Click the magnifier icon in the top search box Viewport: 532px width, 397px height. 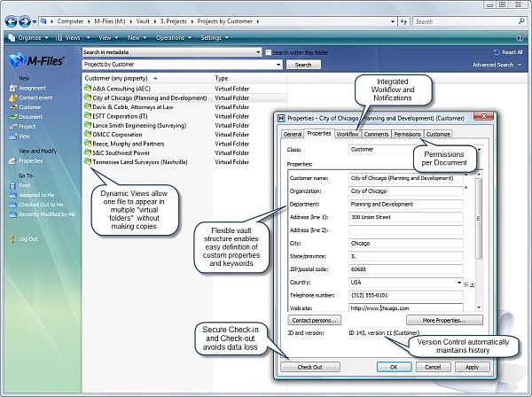coord(521,21)
